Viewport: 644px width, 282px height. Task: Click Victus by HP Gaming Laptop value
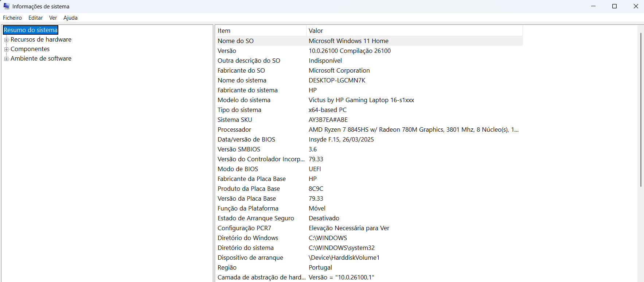pyautogui.click(x=361, y=100)
